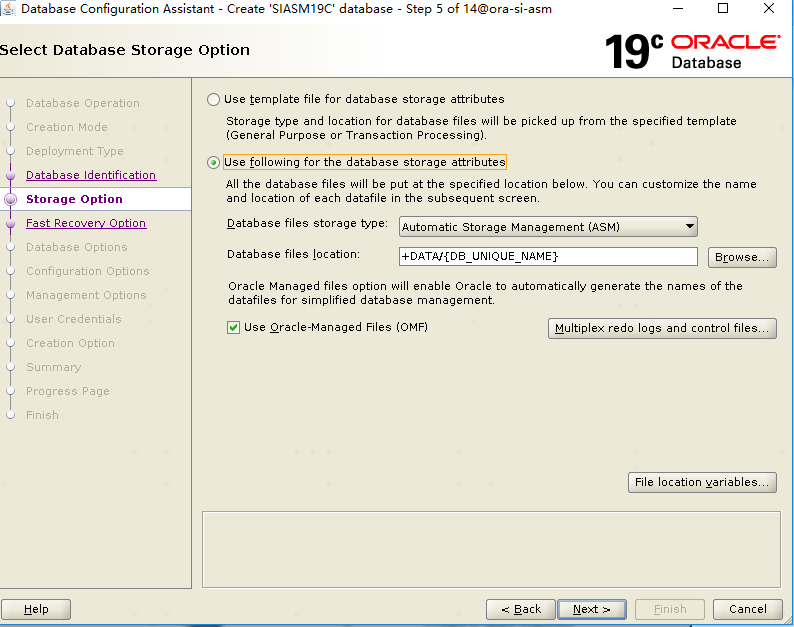Click 'Configuration Options' step text
This screenshot has height=627, width=794.
click(88, 271)
